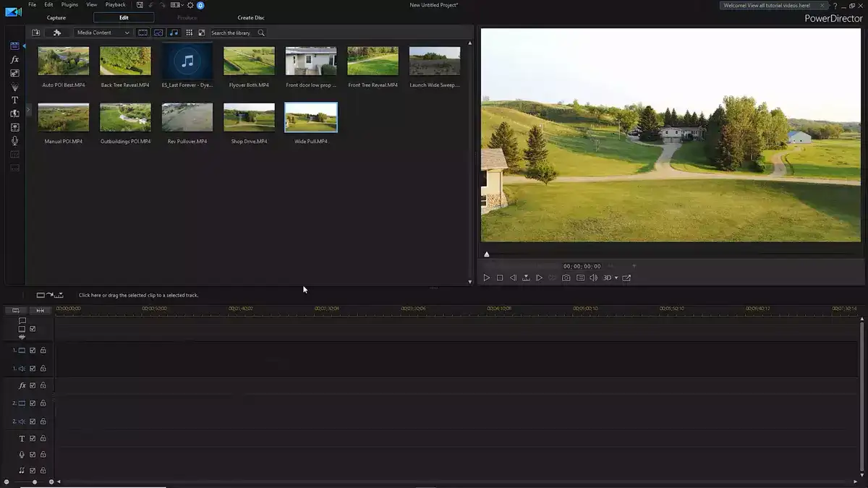Adjust preview volume speaker icon
Screen dimensions: 868x488
coord(593,278)
